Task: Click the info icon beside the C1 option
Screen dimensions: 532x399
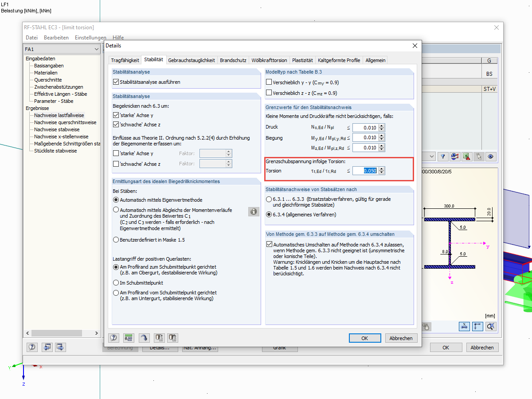Action: [254, 211]
